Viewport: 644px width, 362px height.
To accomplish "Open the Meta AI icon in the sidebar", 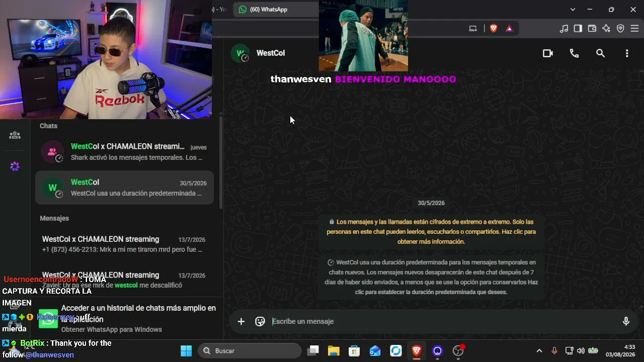I will [15, 166].
